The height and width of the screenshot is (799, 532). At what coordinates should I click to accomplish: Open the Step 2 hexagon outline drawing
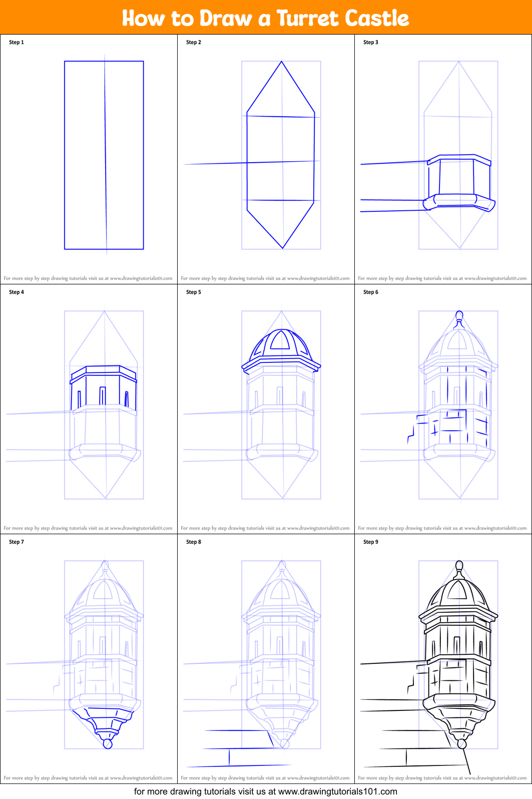tap(281, 155)
